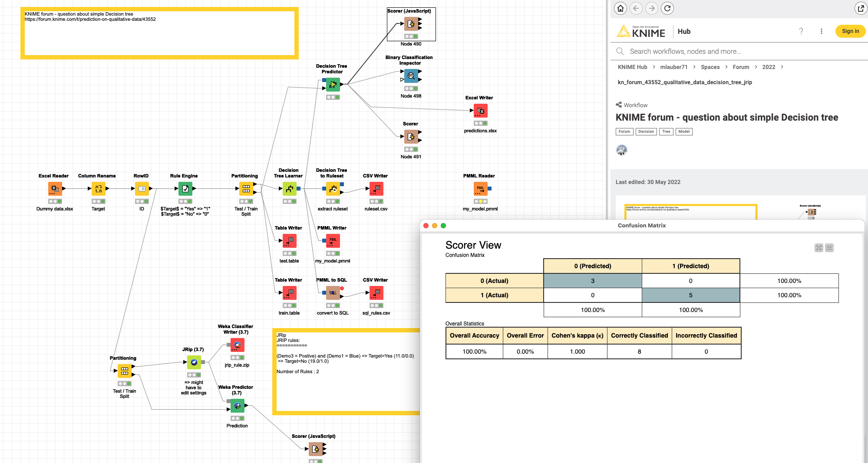Click the 0 Actual/0 Predicted cell
The image size is (868, 463).
point(592,281)
